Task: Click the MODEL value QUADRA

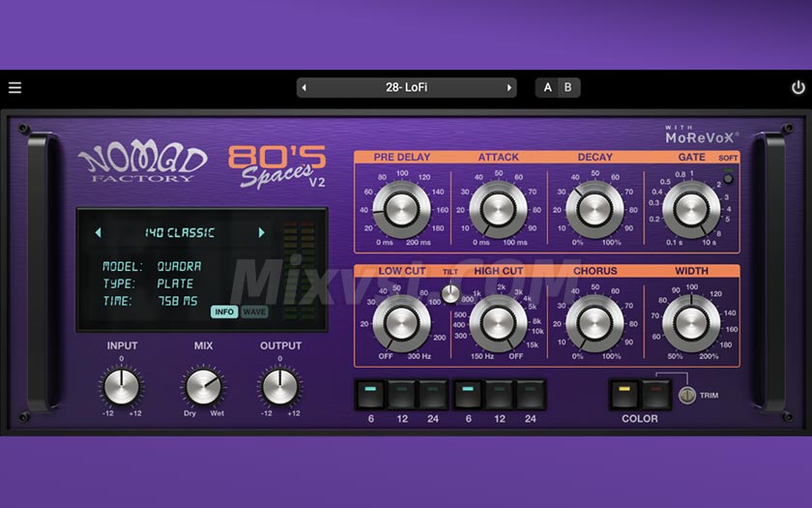Action: click(x=179, y=266)
